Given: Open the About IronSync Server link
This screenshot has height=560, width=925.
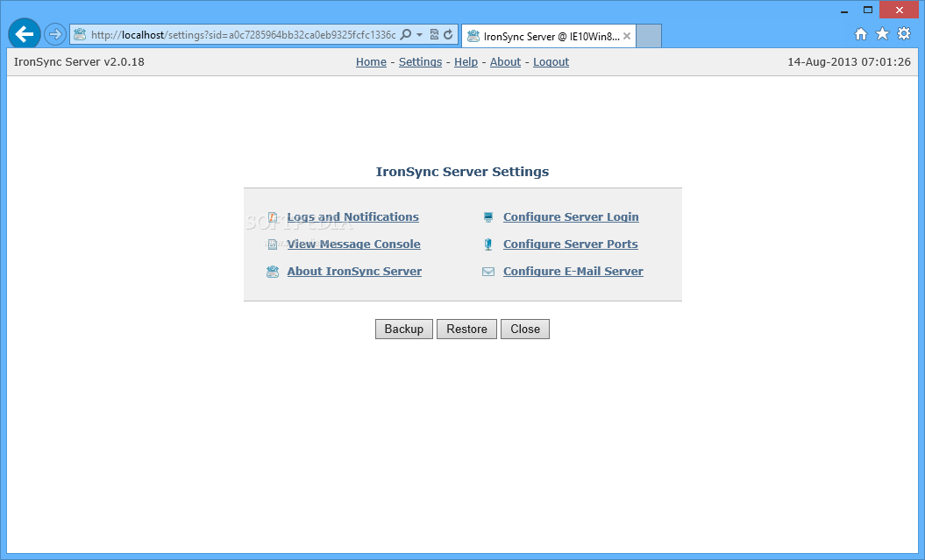Looking at the screenshot, I should [354, 271].
